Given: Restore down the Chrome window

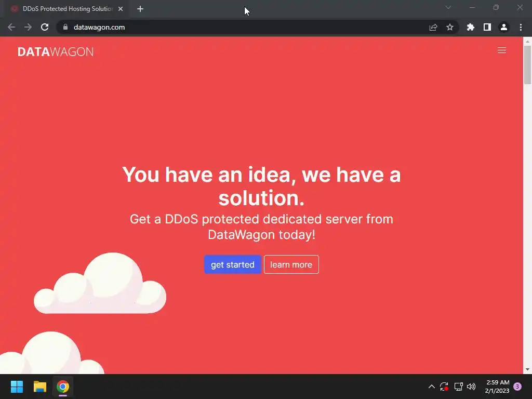Looking at the screenshot, I should [496, 7].
